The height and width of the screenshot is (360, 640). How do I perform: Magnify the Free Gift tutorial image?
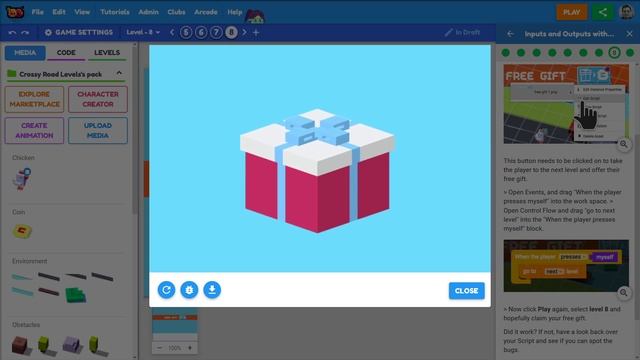pos(624,144)
